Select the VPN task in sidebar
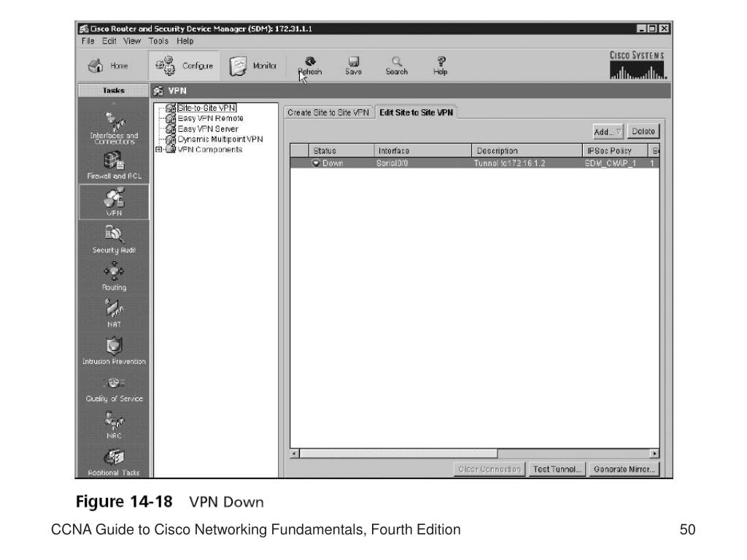Image resolution: width=747 pixels, height=560 pixels. coord(115,202)
